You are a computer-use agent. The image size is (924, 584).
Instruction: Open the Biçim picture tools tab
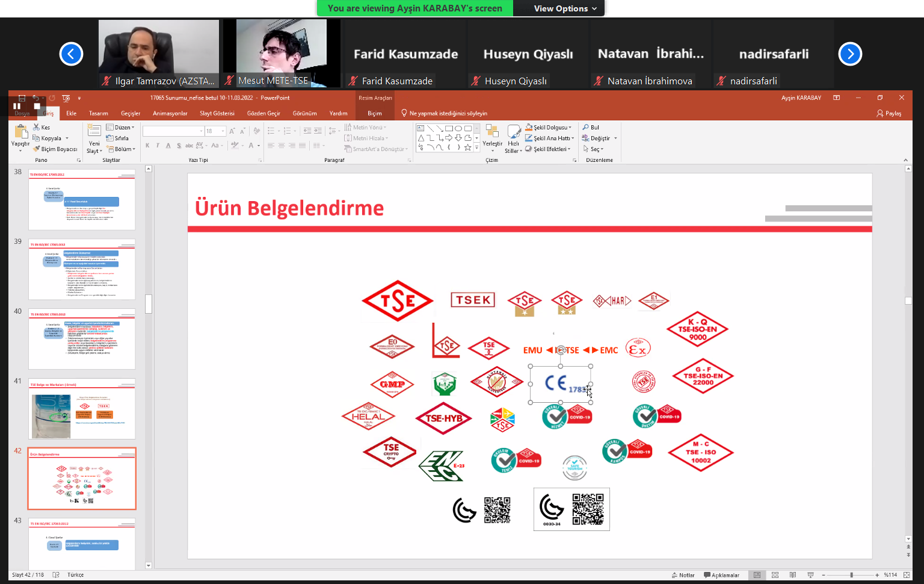[x=375, y=113]
